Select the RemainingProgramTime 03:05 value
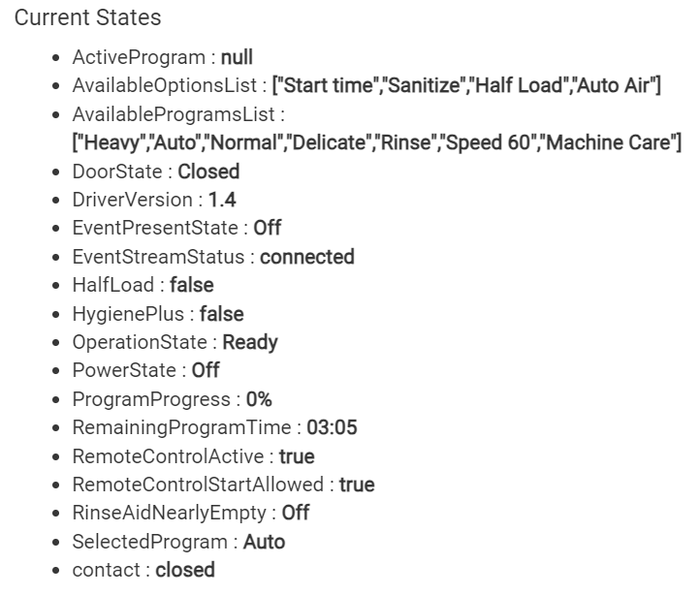The width and height of the screenshot is (700, 595). coord(332,427)
